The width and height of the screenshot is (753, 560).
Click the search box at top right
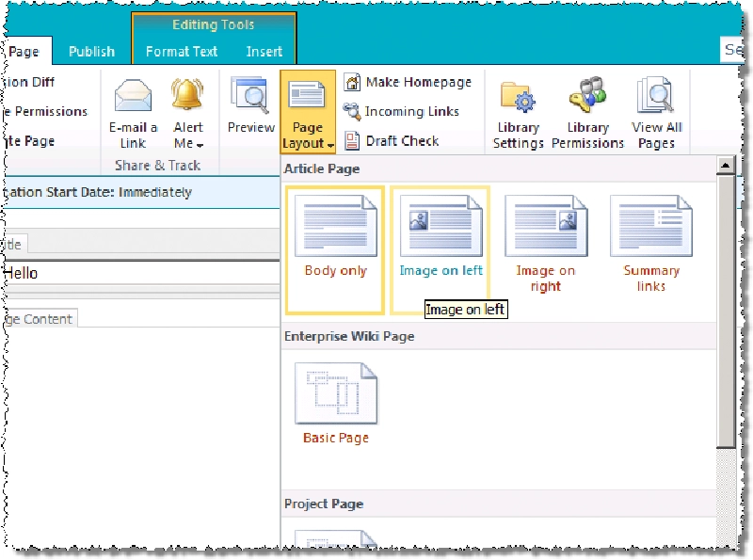coord(733,50)
